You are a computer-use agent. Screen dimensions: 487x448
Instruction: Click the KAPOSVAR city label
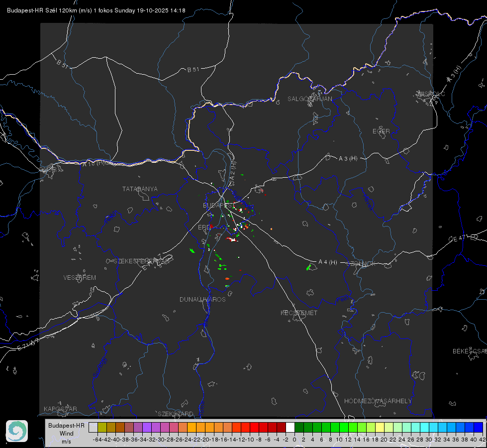point(60,409)
